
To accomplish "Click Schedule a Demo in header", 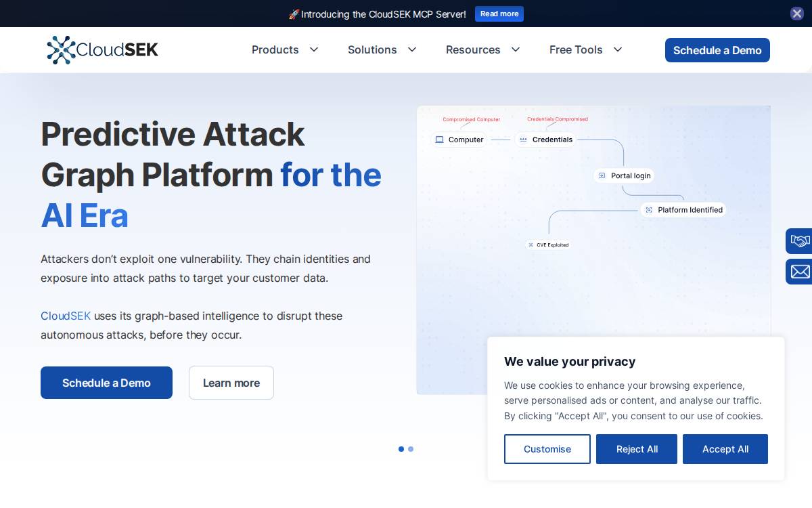I will point(717,50).
